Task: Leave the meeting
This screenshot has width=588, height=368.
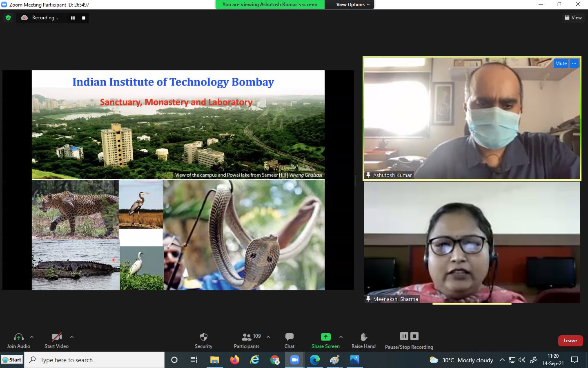Action: [570, 341]
